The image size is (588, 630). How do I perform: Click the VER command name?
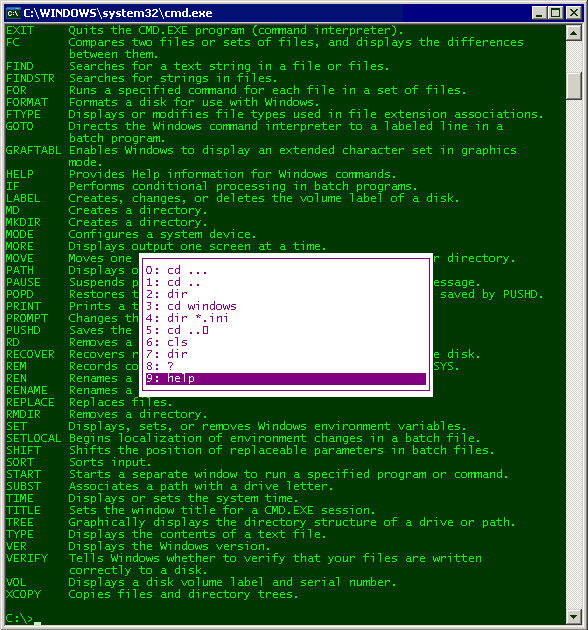click(x=16, y=547)
